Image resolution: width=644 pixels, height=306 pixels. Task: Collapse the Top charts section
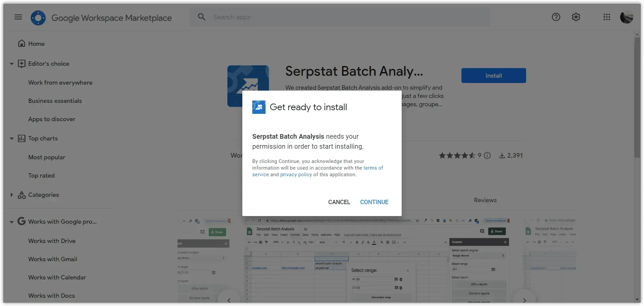[x=12, y=138]
